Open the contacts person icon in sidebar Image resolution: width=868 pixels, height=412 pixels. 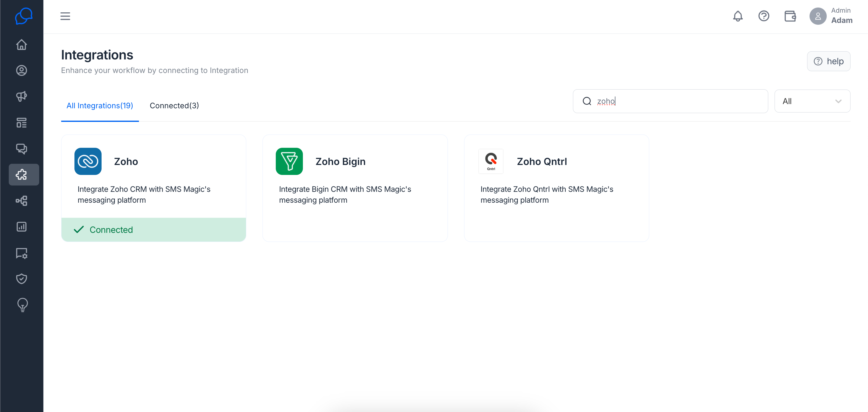[x=22, y=71]
